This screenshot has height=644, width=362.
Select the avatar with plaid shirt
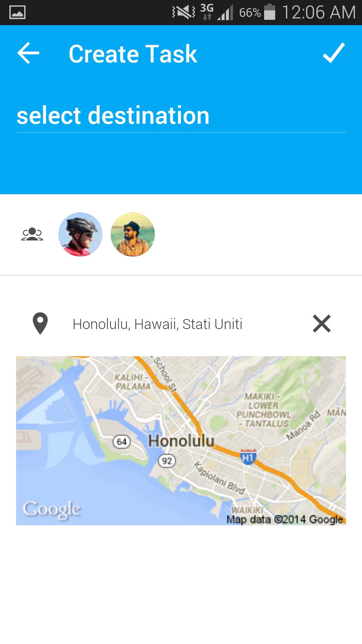coord(133,234)
